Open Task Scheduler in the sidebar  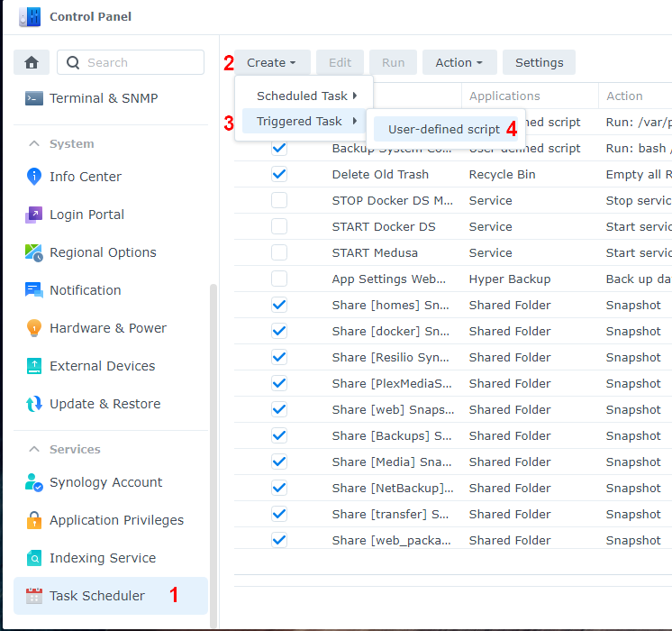pos(97,596)
